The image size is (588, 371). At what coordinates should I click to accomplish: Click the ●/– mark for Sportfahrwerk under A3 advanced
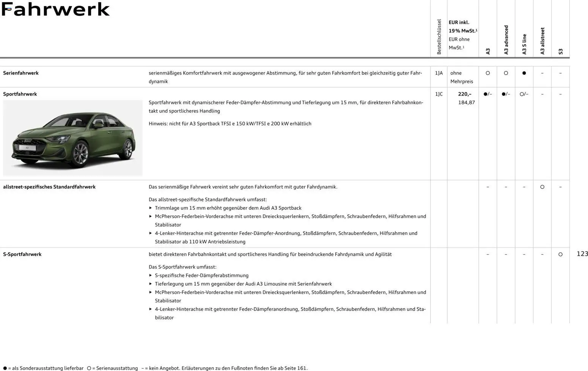[x=506, y=94]
